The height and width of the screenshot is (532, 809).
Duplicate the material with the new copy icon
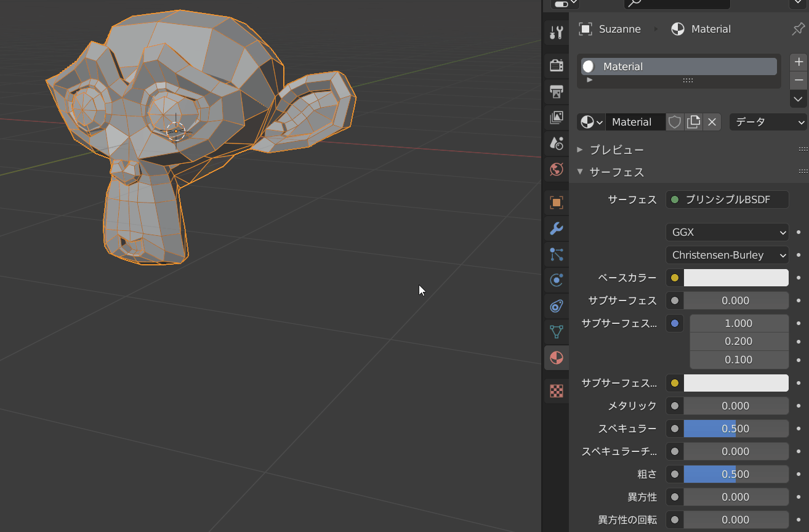tap(693, 122)
